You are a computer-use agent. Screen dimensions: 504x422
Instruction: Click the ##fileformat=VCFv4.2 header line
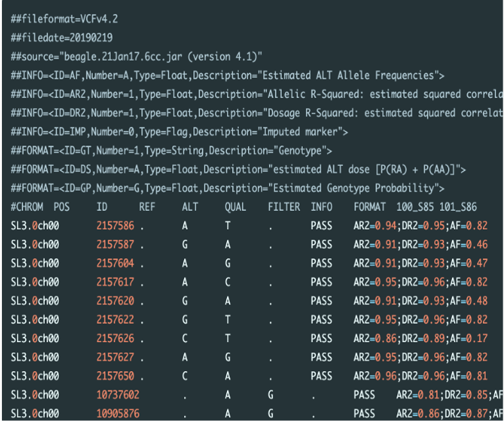pos(59,17)
